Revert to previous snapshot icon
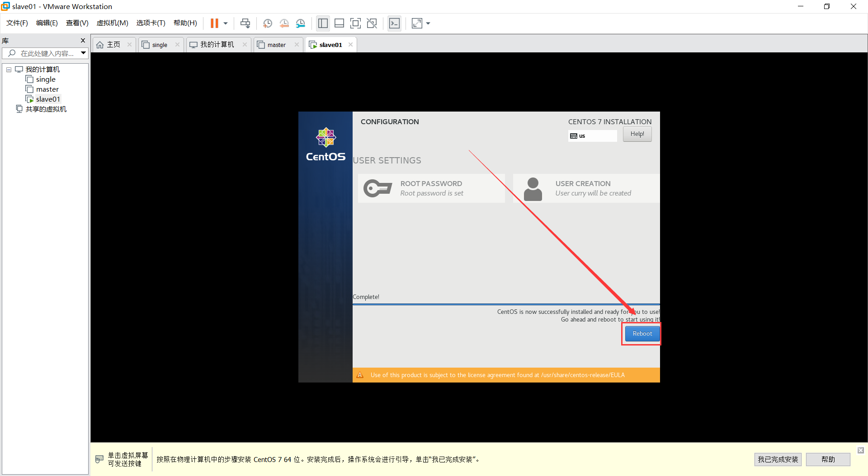 (284, 23)
